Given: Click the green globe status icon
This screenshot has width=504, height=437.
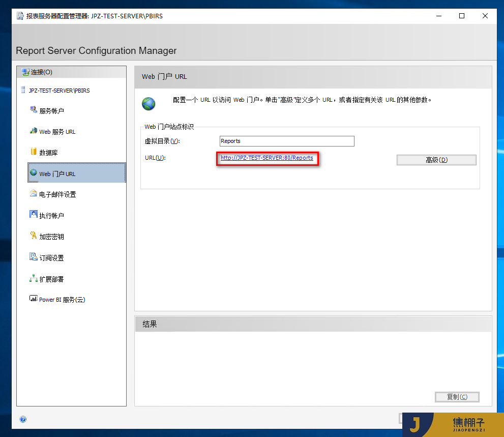Looking at the screenshot, I should coord(148,104).
